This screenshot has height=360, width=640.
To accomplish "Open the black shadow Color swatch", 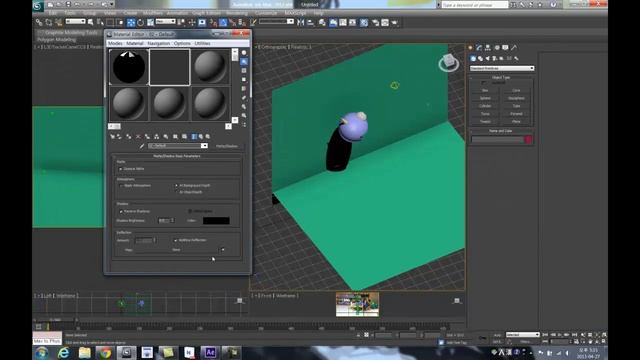I will (x=216, y=221).
